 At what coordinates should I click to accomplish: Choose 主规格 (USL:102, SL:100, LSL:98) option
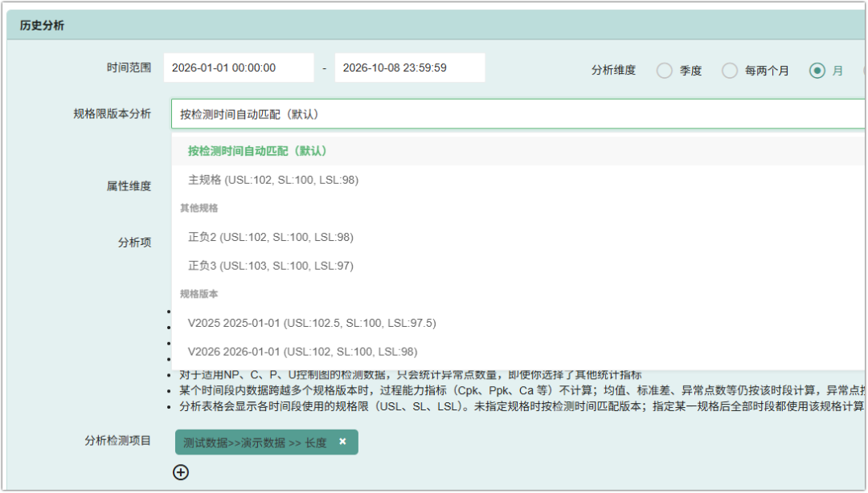[518, 180]
